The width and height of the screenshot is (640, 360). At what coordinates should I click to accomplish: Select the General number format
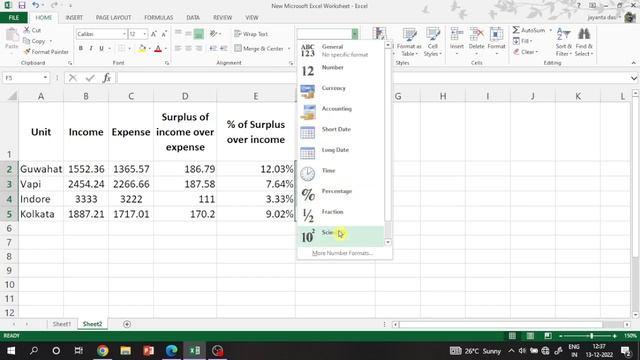[341, 51]
